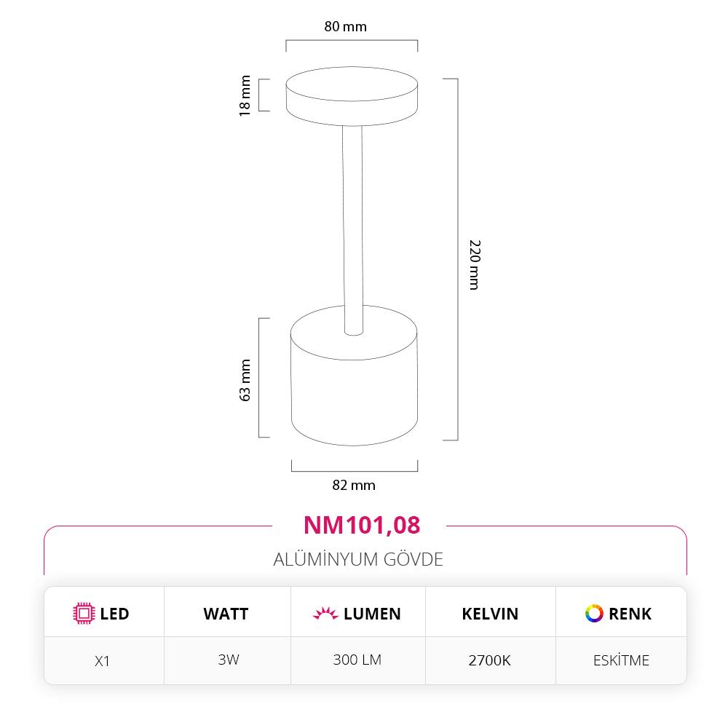Image resolution: width=728 pixels, height=728 pixels.
Task: Click the 2700K color temperature value
Action: 490,661
